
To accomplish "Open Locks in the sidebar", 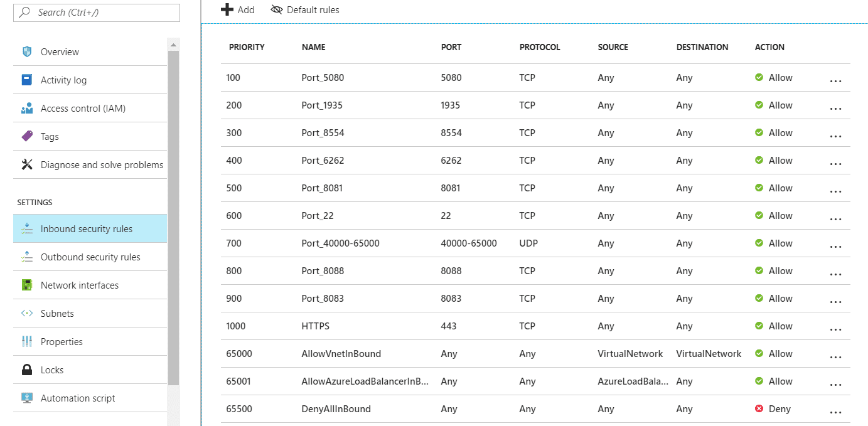I will coord(90,370).
